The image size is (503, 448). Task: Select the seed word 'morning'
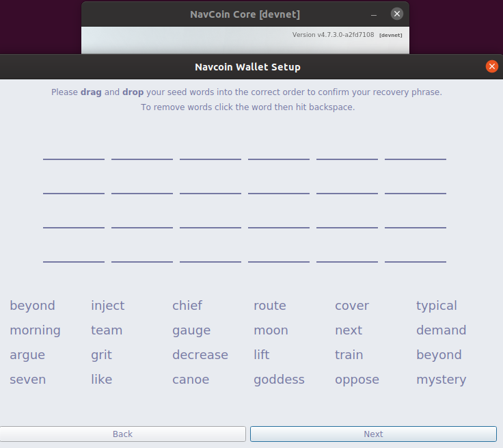click(x=36, y=330)
